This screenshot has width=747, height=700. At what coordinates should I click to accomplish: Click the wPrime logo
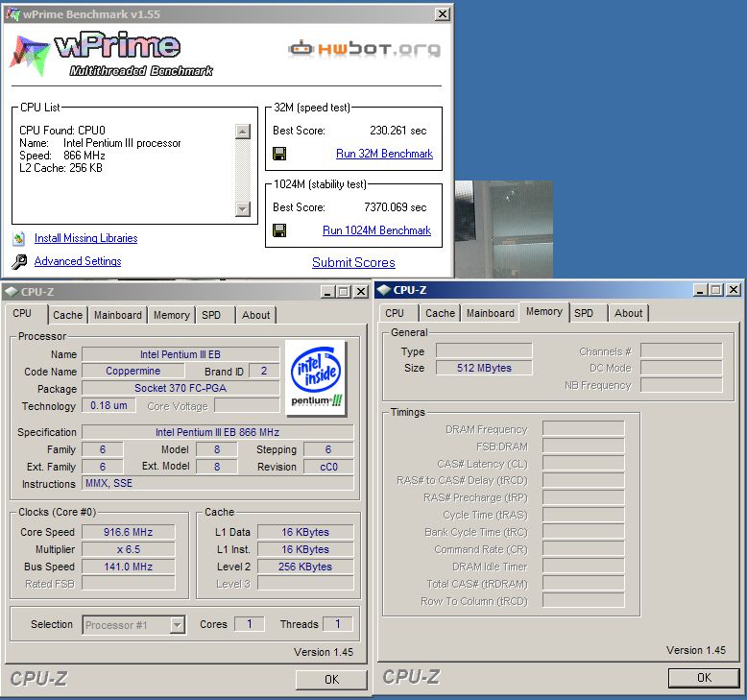click(111, 54)
